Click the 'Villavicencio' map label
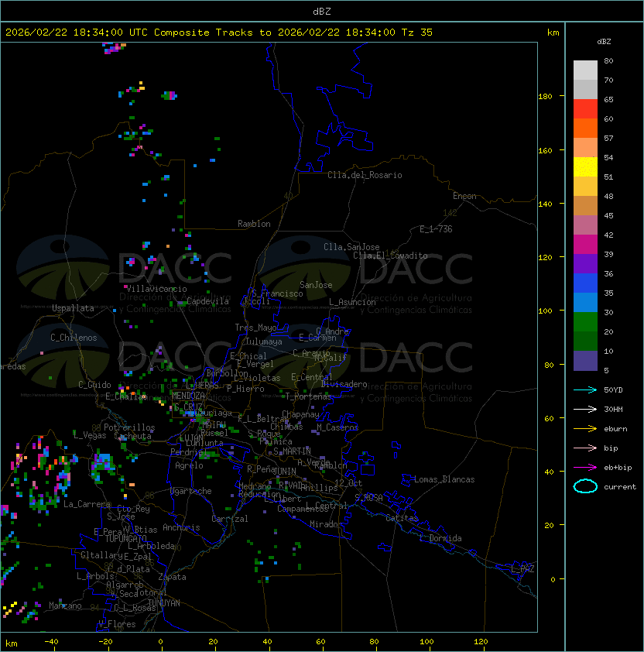644x652 pixels. pos(156,289)
